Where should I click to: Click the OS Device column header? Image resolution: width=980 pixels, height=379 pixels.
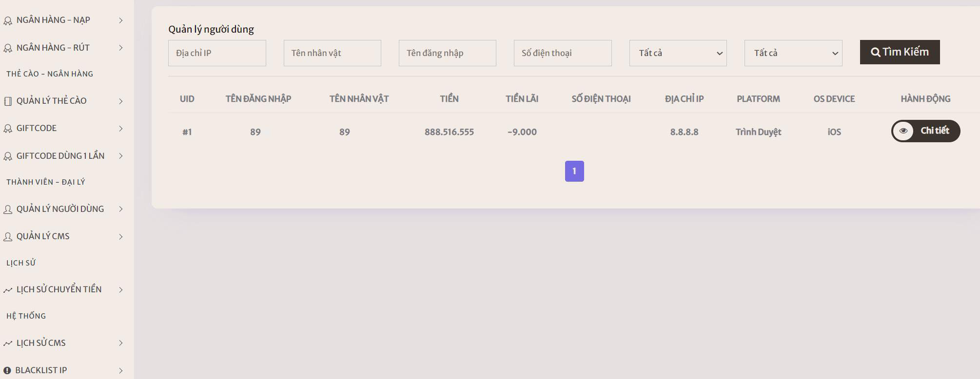coord(834,99)
